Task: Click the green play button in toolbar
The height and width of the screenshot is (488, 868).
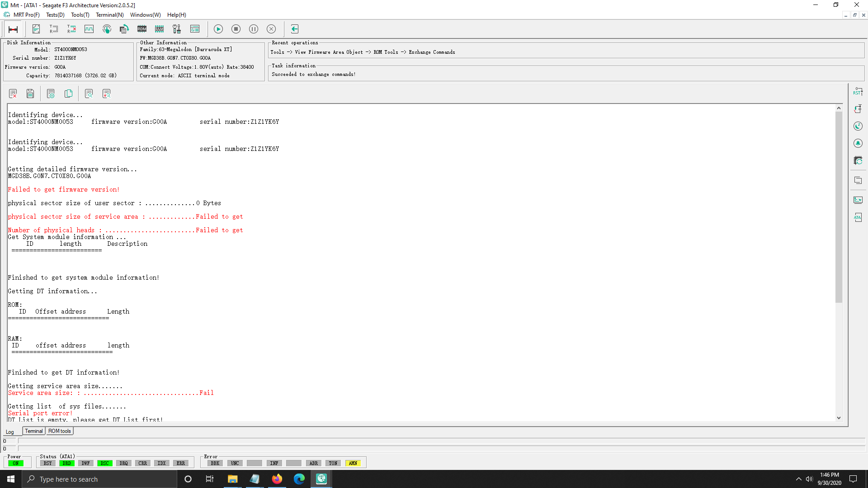Action: [218, 29]
